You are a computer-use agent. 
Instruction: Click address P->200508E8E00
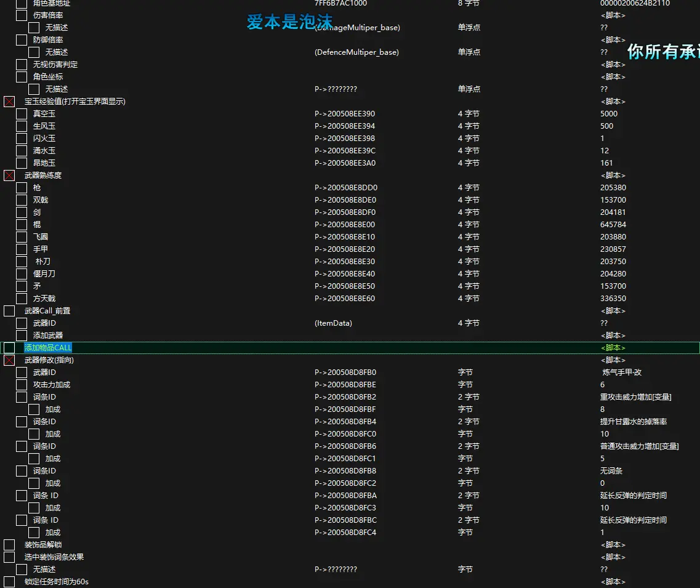pyautogui.click(x=345, y=225)
